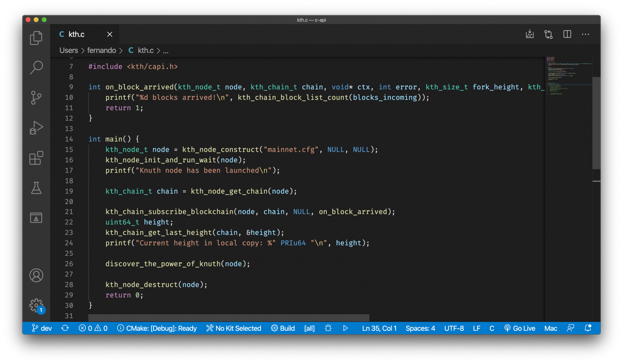The image size is (623, 364).
Task: Open the Remote Explorer sidebar icon
Action: click(x=36, y=218)
